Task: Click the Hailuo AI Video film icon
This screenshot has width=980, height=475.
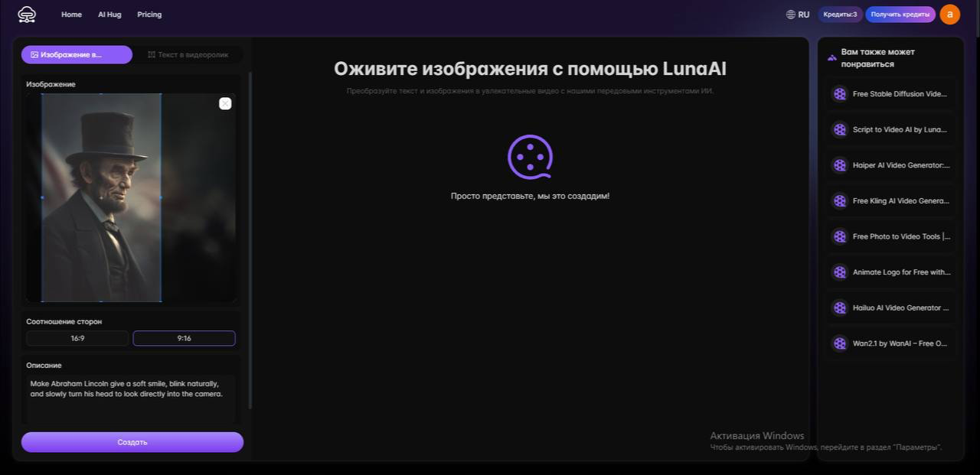Action: point(840,307)
